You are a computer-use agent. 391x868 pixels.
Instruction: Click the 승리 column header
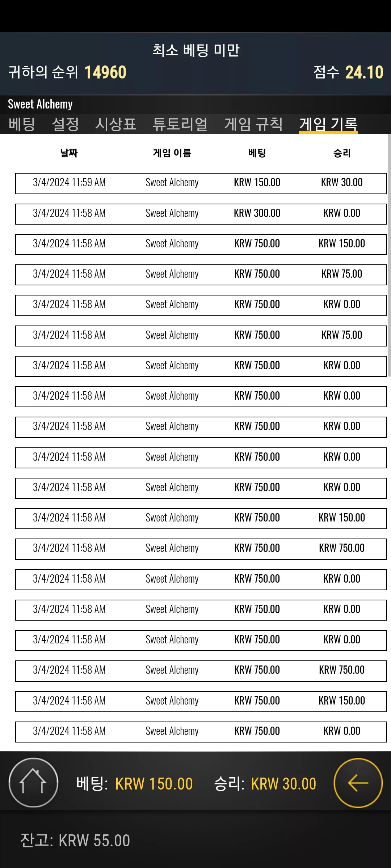coord(342,153)
